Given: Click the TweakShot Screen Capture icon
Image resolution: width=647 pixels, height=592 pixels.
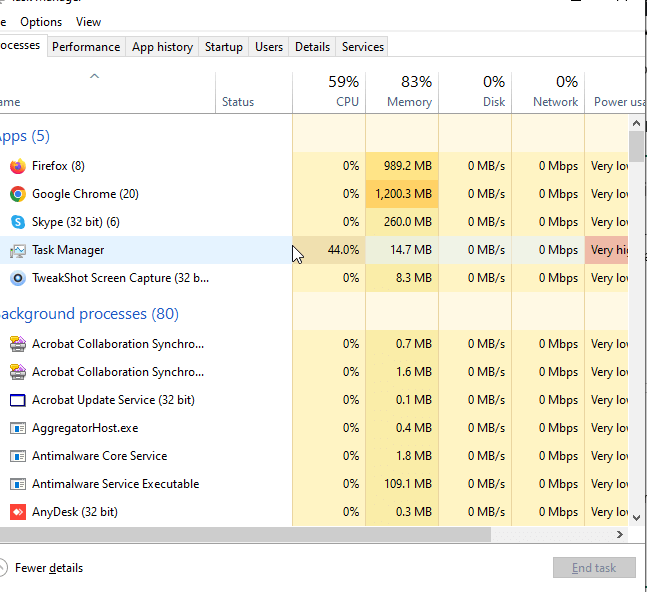Looking at the screenshot, I should click(17, 278).
